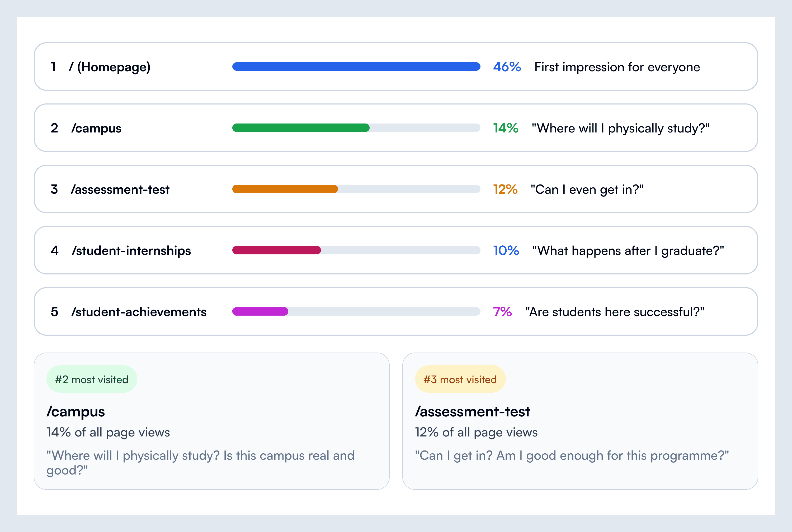792x532 pixels.
Task: Click the 14% value in the /campus row
Action: click(x=505, y=128)
